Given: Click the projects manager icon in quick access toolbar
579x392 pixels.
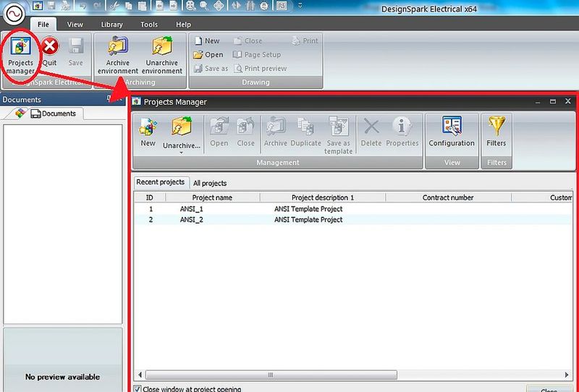Looking at the screenshot, I should click(38, 6).
